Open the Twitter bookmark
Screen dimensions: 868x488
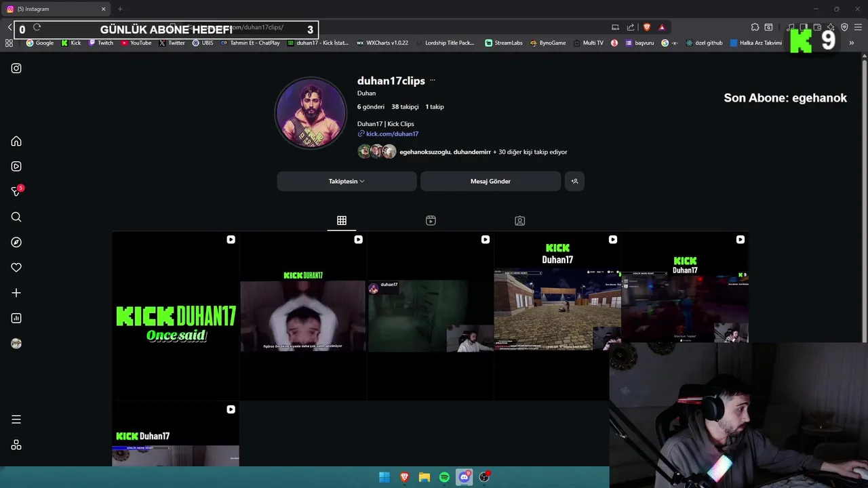tap(172, 43)
